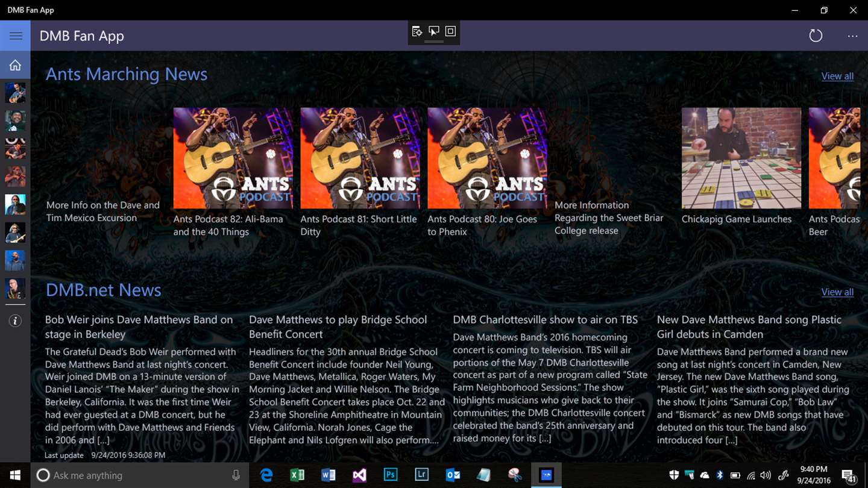The height and width of the screenshot is (488, 868).
Task: Open the info (i) page in sidebar
Action: 15,321
